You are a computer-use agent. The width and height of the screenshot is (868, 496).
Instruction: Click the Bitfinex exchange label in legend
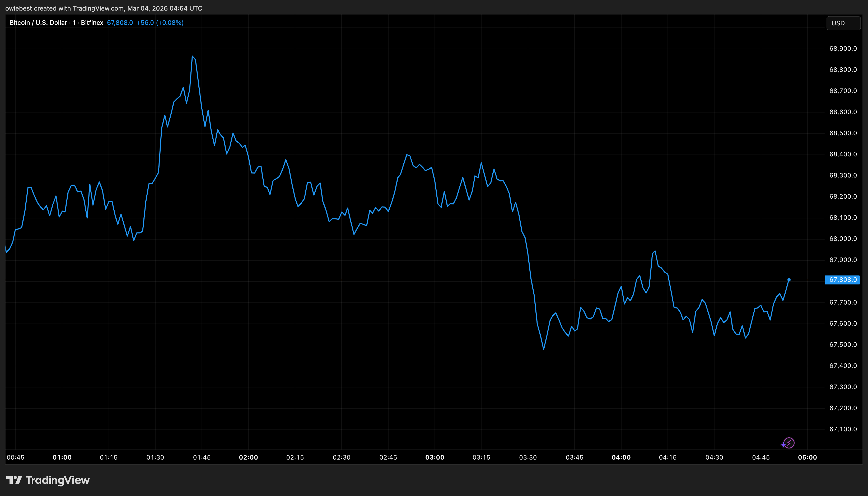coord(92,22)
